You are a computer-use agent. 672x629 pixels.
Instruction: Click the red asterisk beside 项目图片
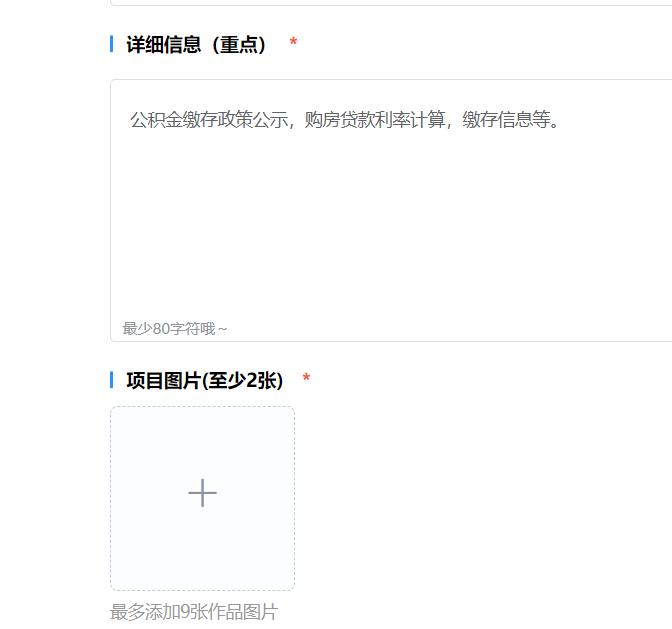click(306, 378)
